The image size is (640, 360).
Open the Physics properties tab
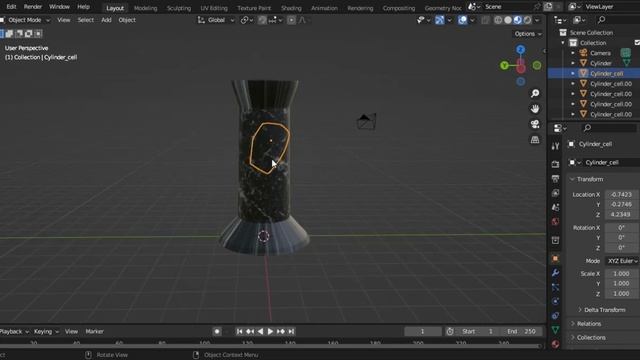pos(555,301)
